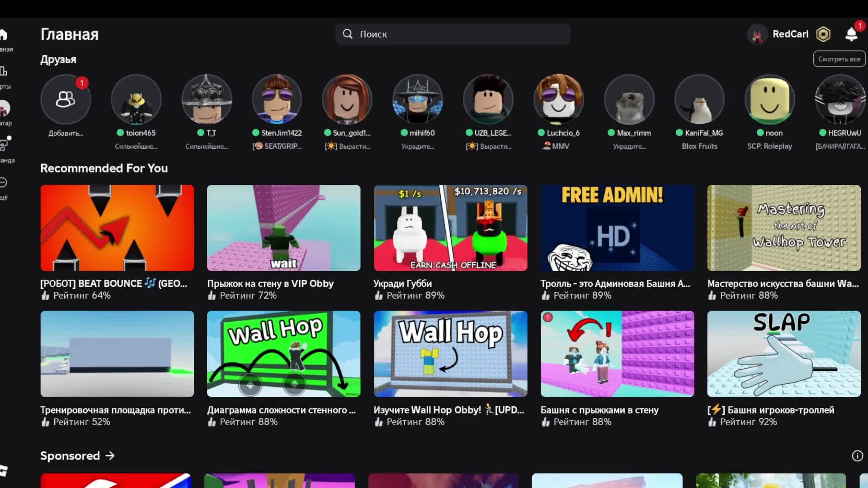The width and height of the screenshot is (868, 488).
Task: Click Рейтинг 52% rating text
Action: coord(82,422)
